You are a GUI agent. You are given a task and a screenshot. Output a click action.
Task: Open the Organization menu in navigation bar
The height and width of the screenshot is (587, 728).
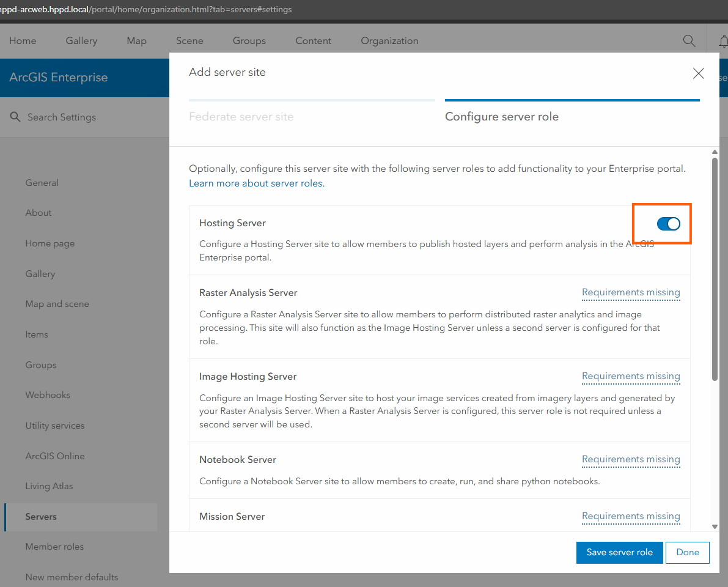click(x=389, y=41)
